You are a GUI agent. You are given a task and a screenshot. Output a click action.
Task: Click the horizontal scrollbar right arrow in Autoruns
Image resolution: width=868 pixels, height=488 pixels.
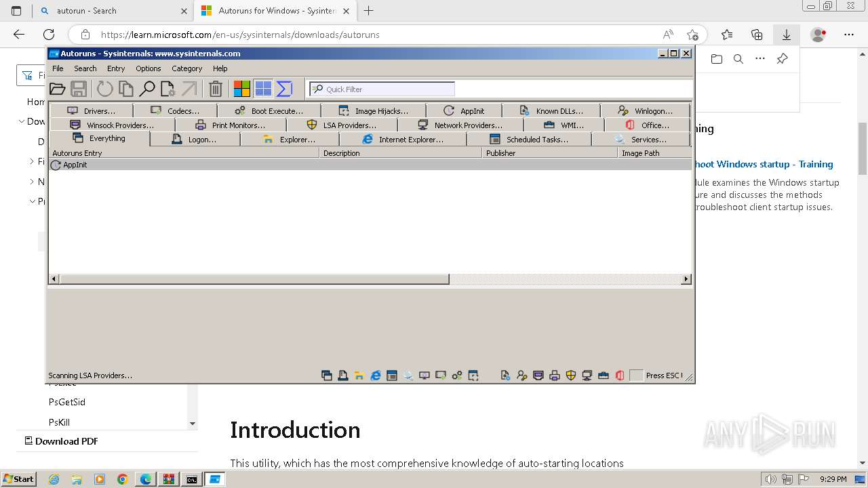click(686, 279)
